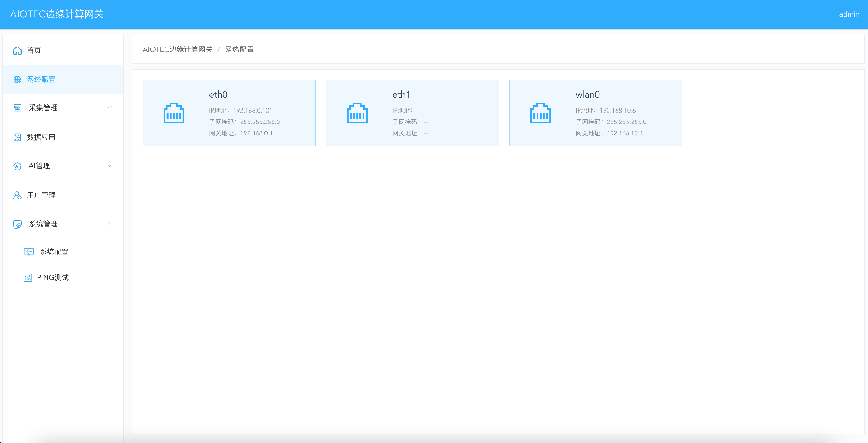Click the AIOTEC边缘计算网关 breadcrumb link
The height and width of the screenshot is (443, 868).
tap(178, 49)
